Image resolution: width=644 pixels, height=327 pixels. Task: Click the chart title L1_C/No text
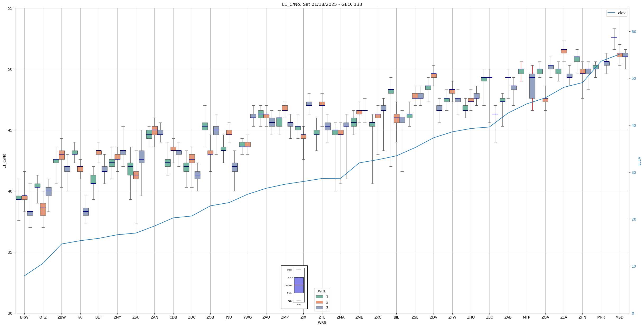point(322,4)
